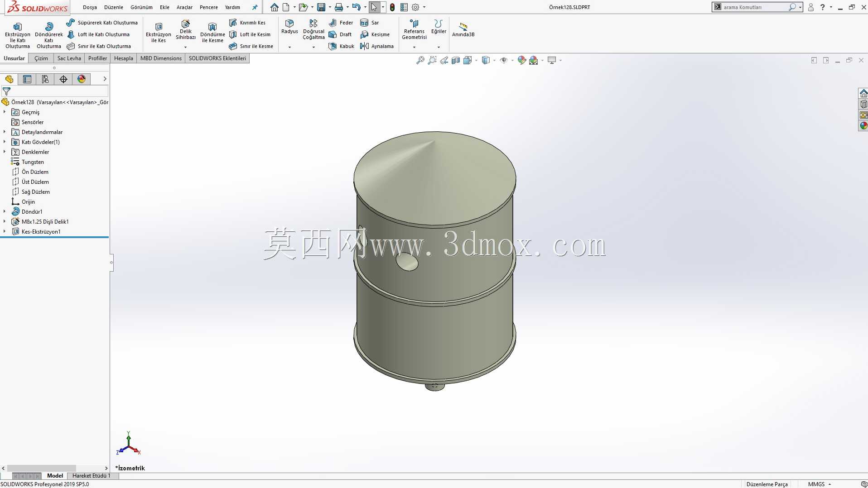Viewport: 868px width, 488px height.
Task: Click Döndürme ile Kesme tool
Action: (x=212, y=33)
